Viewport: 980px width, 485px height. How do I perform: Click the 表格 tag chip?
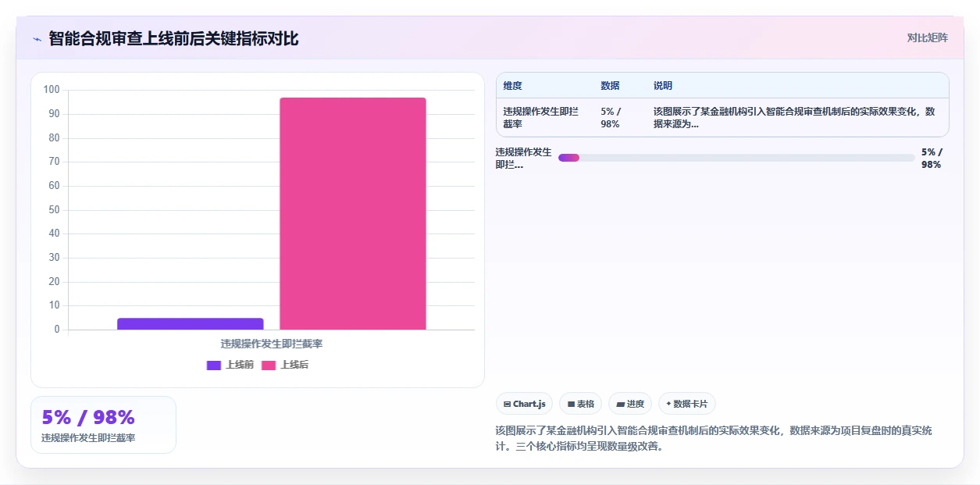pyautogui.click(x=580, y=404)
